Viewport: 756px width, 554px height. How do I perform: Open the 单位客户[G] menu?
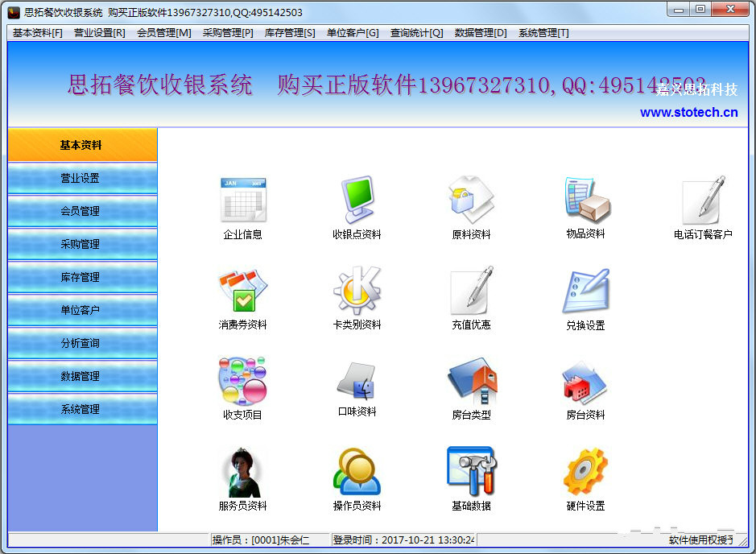coord(353,33)
